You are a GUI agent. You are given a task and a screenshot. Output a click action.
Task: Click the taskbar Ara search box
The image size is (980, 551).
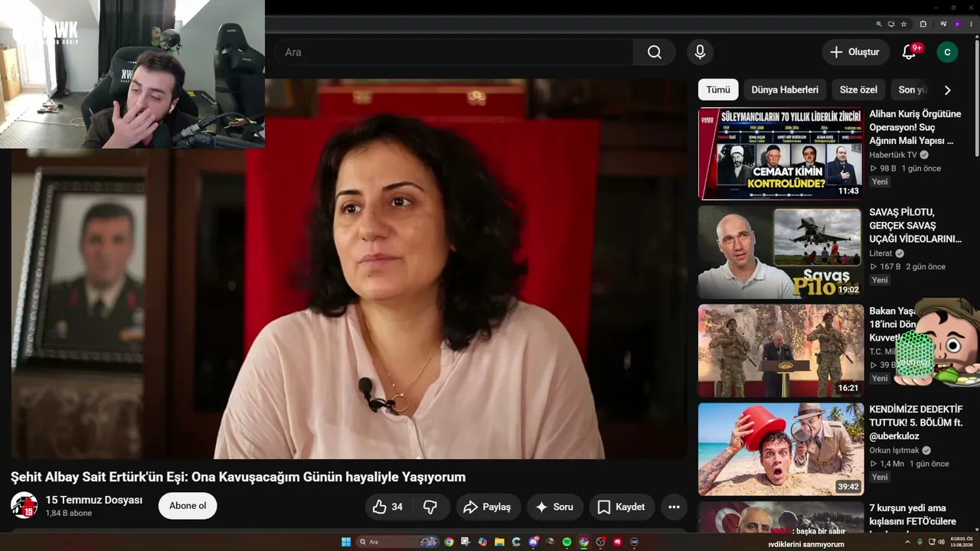point(398,542)
